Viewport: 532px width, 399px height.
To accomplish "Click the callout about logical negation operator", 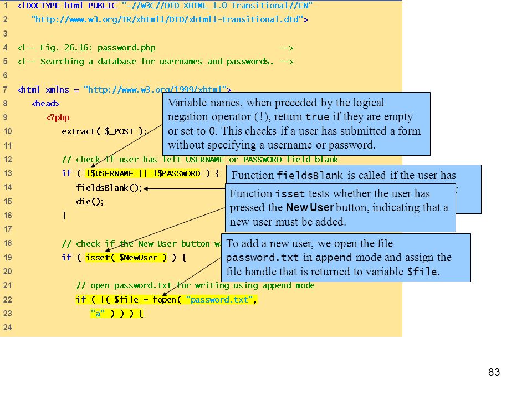I will (x=296, y=124).
